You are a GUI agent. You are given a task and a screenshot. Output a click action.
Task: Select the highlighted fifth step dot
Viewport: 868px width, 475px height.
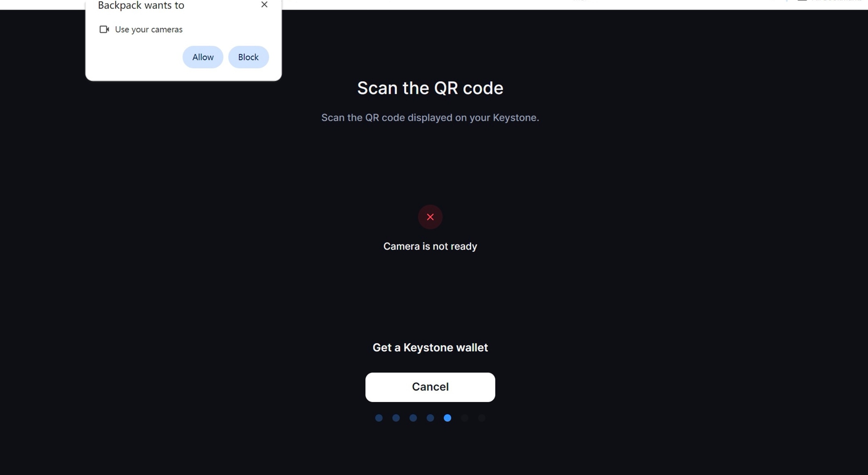coord(447,418)
